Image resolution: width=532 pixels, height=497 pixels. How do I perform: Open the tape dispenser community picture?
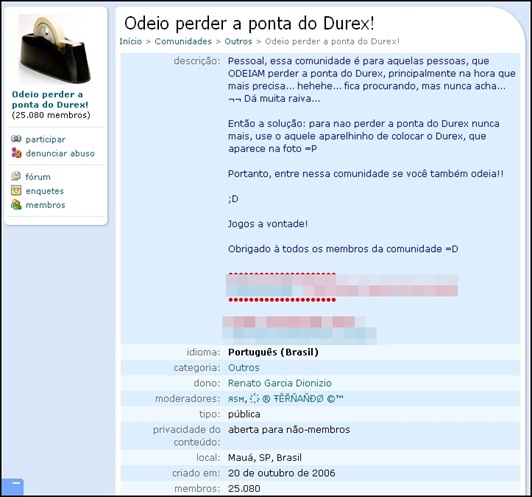tap(54, 50)
